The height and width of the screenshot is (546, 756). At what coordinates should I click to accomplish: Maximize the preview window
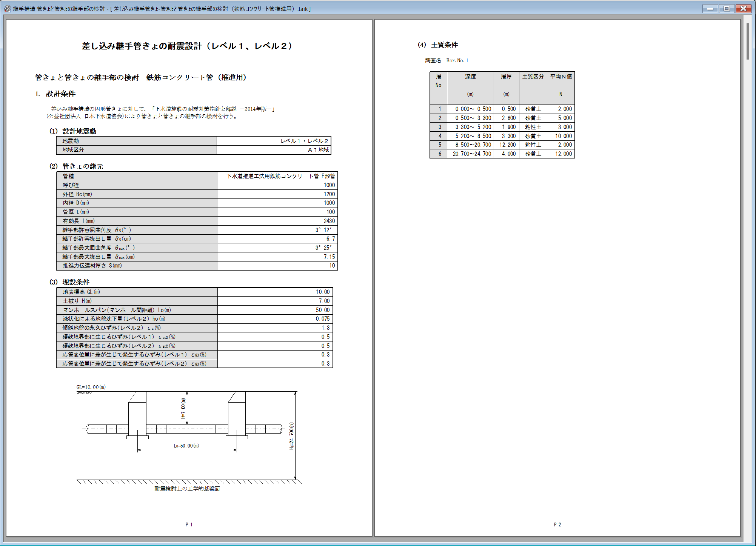(726, 9)
